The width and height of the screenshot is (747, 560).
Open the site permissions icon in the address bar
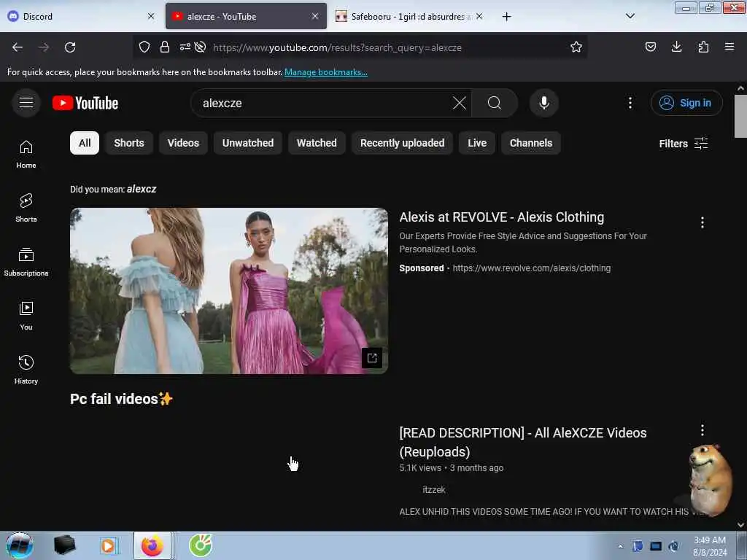click(185, 47)
